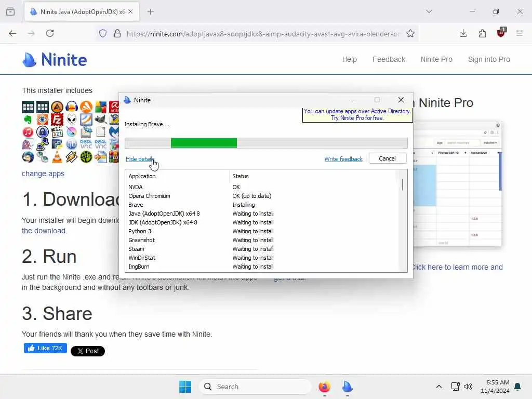532x399 pixels.
Task: View site security padlock information
Action: (x=117, y=34)
